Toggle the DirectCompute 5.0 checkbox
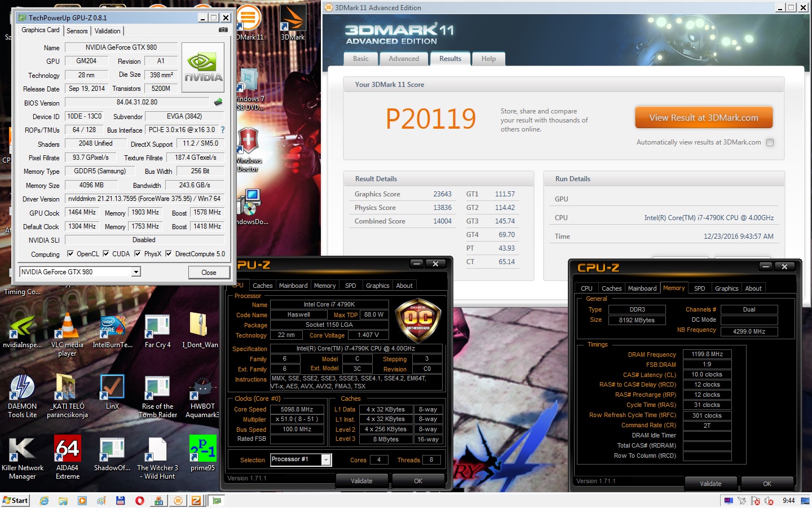The image size is (812, 508). (x=168, y=254)
